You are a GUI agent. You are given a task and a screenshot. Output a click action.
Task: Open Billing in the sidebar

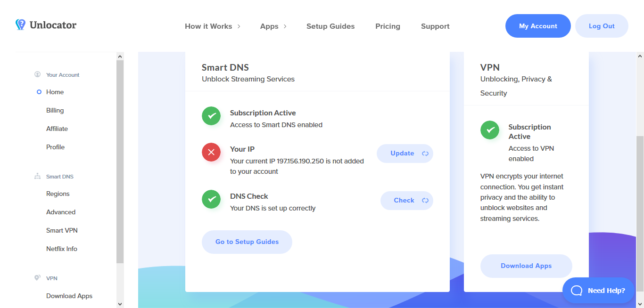(55, 110)
